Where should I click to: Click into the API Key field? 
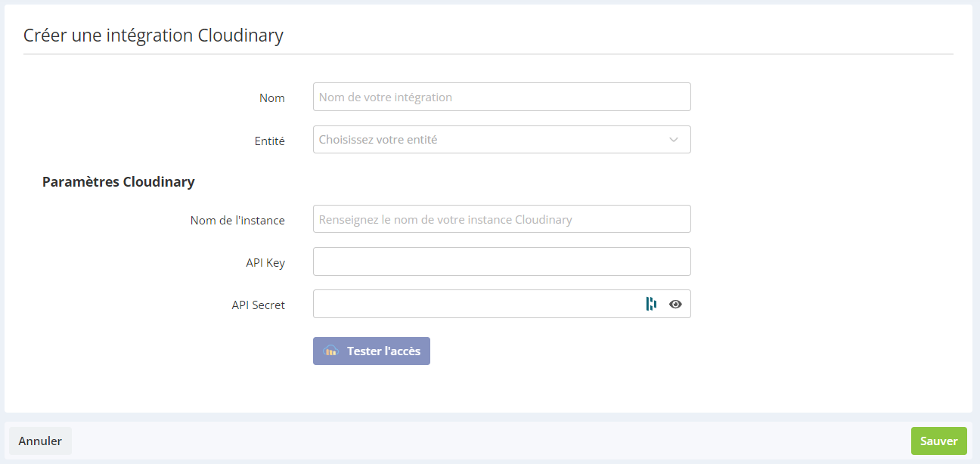pyautogui.click(x=502, y=261)
